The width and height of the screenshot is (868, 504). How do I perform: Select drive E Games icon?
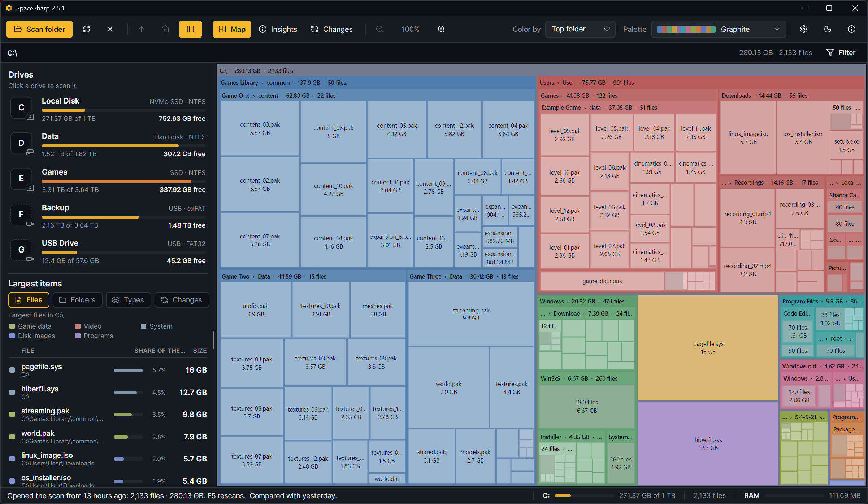pos(22,179)
